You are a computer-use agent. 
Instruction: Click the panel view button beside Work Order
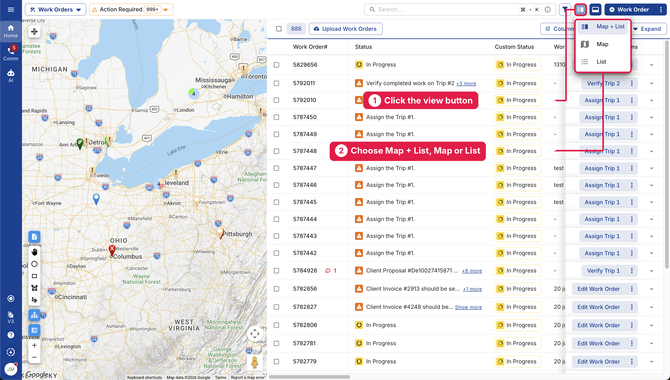tap(595, 9)
